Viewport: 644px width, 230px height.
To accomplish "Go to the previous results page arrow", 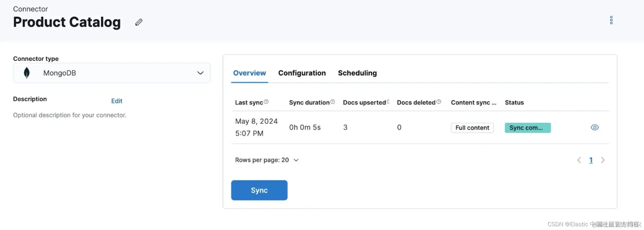I will tap(579, 160).
